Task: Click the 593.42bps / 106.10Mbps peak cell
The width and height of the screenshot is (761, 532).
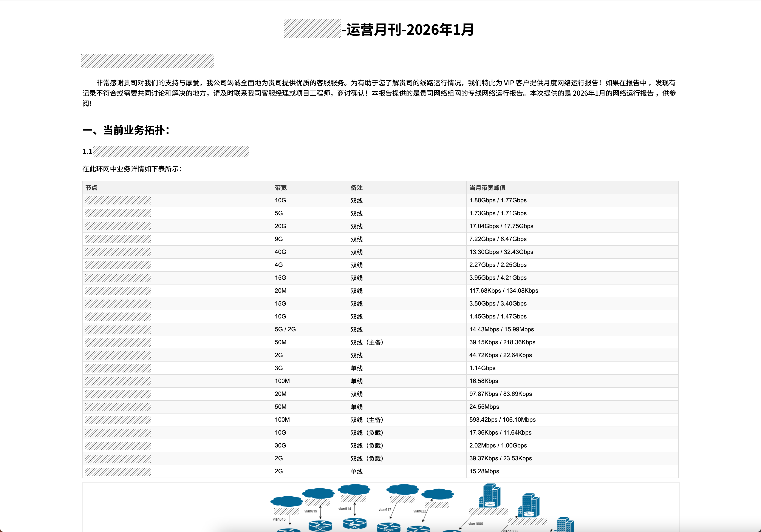Action: [x=502, y=419]
